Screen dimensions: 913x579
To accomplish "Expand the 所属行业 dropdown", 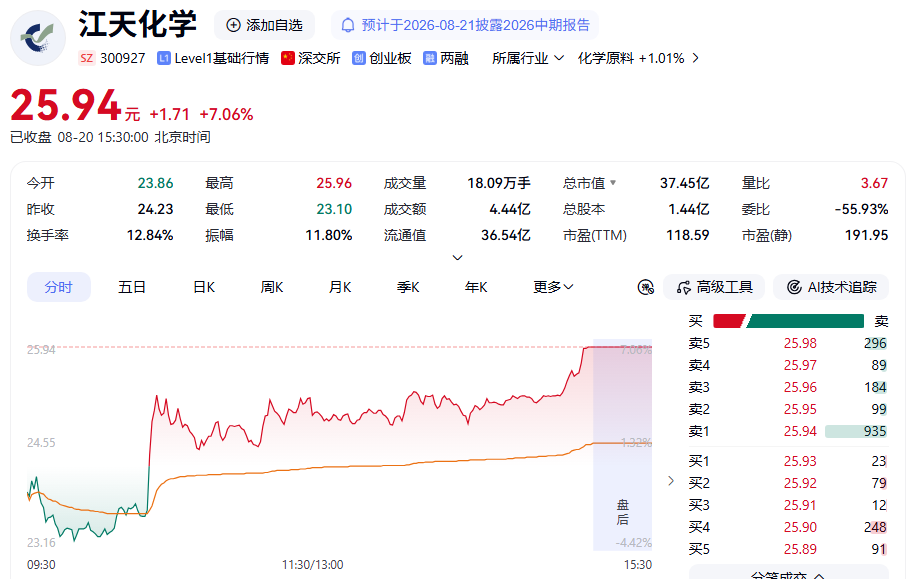I will tap(528, 58).
